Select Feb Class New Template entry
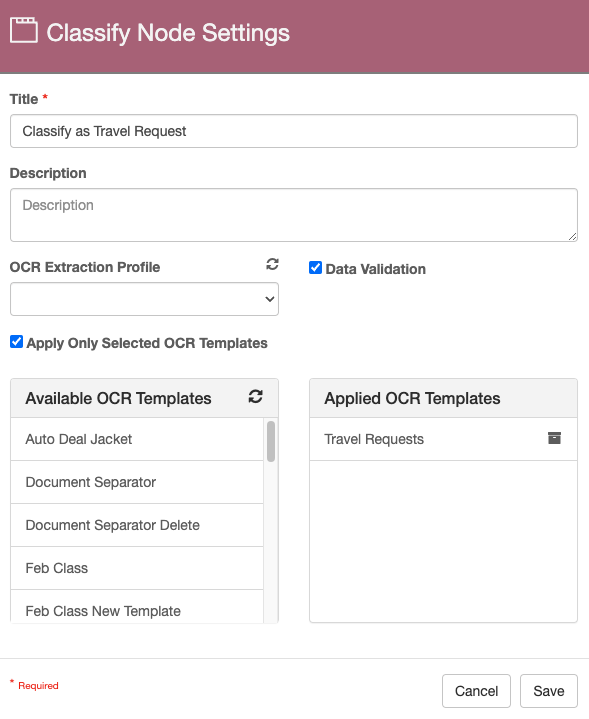The width and height of the screenshot is (589, 719). point(137,607)
